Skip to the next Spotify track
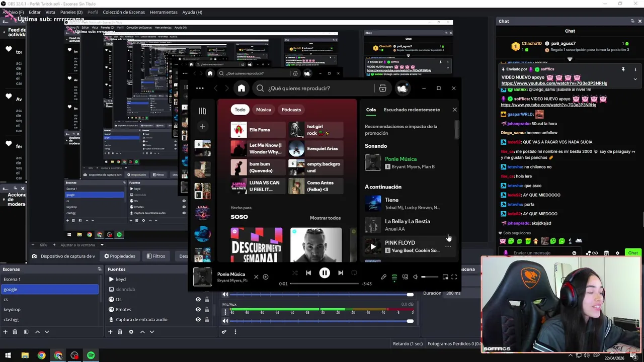The height and width of the screenshot is (362, 644). [x=341, y=273]
